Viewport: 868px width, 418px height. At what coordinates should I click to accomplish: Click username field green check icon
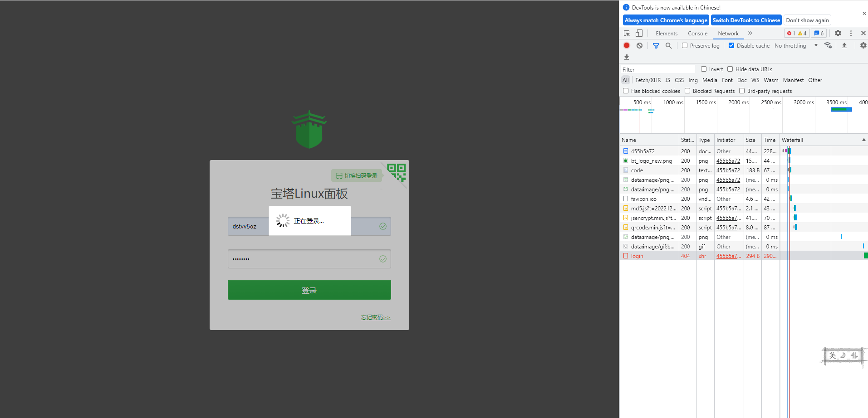click(383, 226)
